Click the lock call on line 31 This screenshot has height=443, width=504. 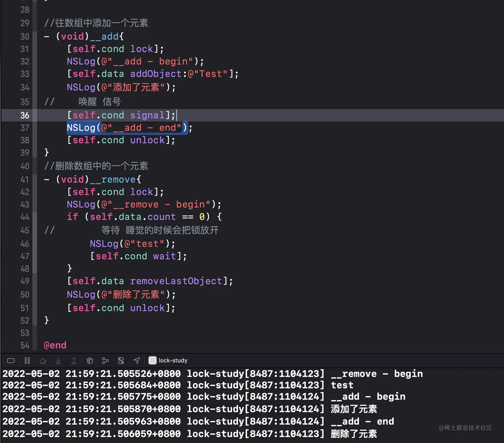pos(141,49)
